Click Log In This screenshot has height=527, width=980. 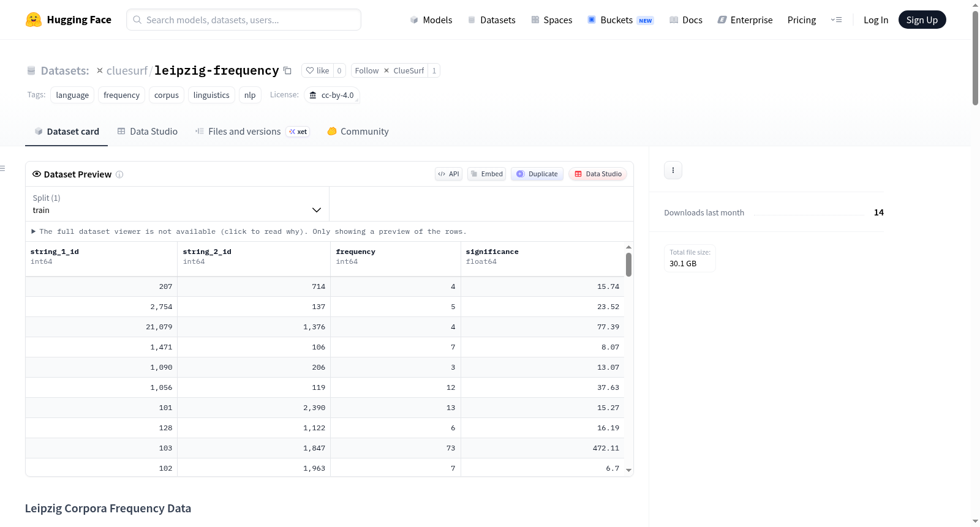(x=876, y=20)
